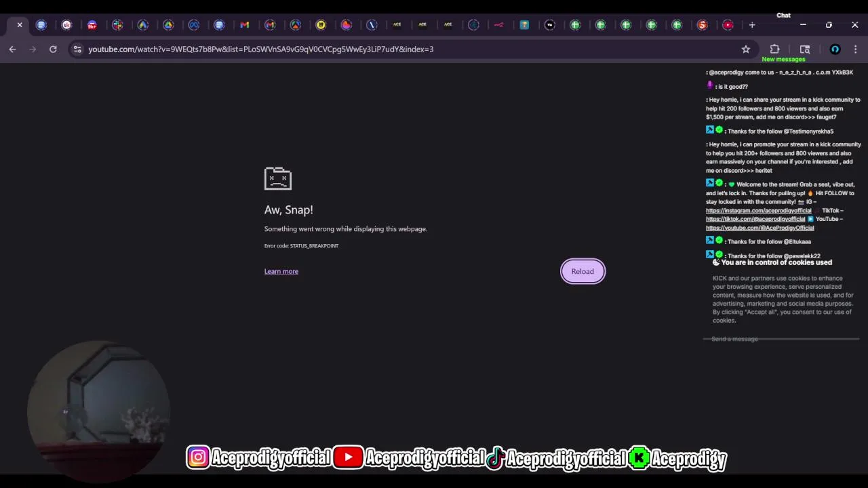This screenshot has height=488, width=868.
Task: Switch to the Meta logo tab
Action: (x=194, y=25)
